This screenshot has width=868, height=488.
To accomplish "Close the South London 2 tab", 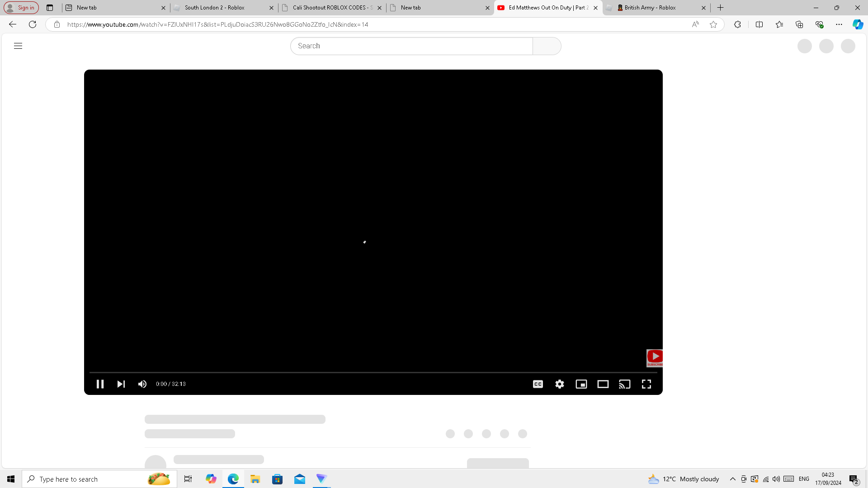I will click(271, 8).
